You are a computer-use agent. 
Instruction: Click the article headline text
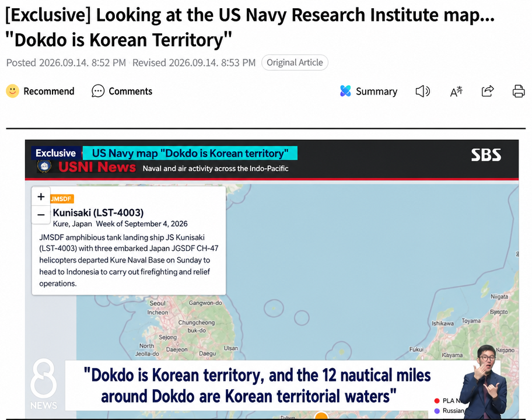[250, 27]
